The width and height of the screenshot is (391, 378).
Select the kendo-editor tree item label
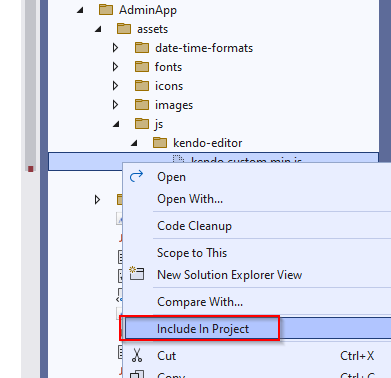pyautogui.click(x=207, y=143)
